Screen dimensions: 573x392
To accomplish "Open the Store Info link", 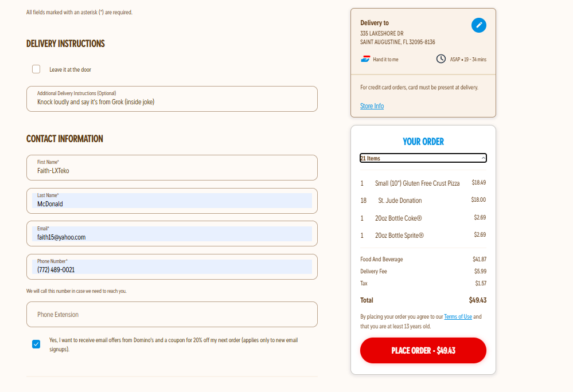I will 372,106.
